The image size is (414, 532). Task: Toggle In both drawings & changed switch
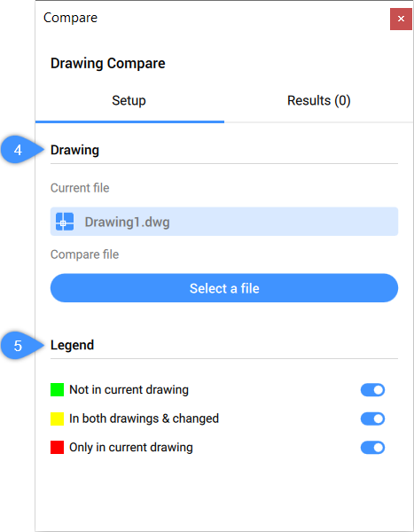[372, 419]
